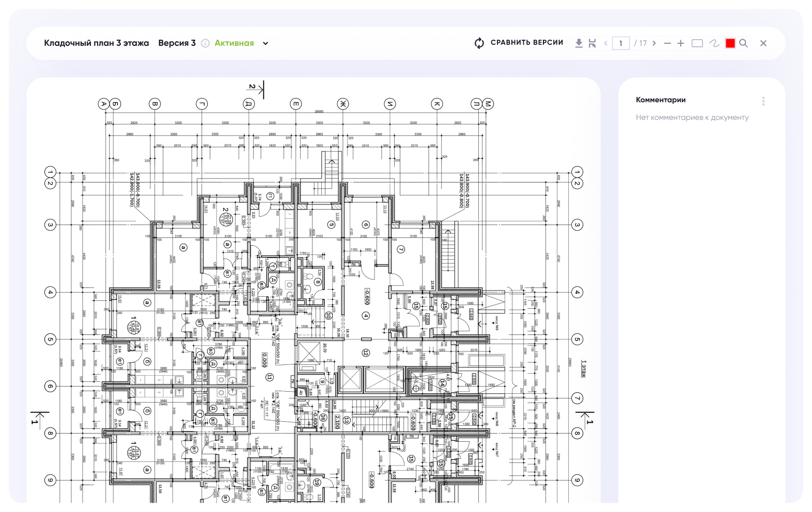Open the comments panel three-dot menu
The image size is (812, 512).
763,101
